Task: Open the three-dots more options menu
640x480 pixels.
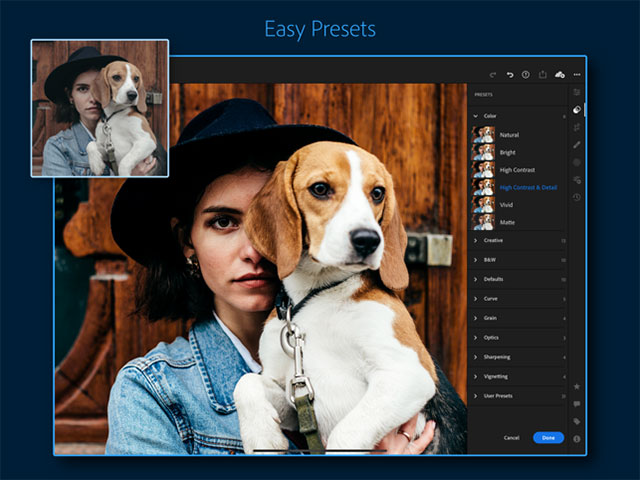Action: (x=577, y=74)
